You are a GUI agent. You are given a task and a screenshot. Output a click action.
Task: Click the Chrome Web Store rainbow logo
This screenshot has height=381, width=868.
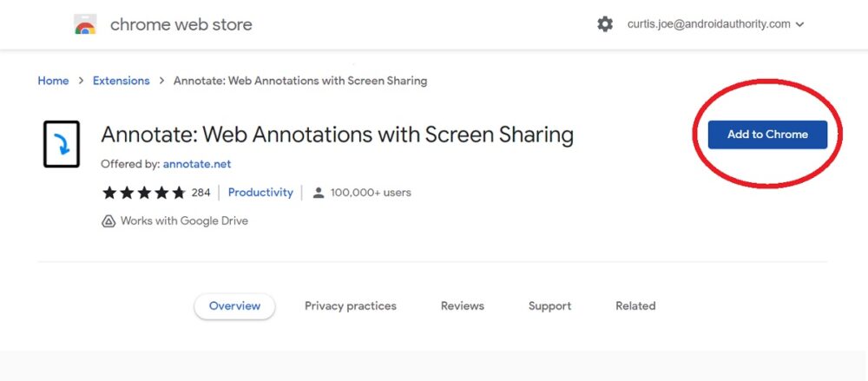click(85, 25)
